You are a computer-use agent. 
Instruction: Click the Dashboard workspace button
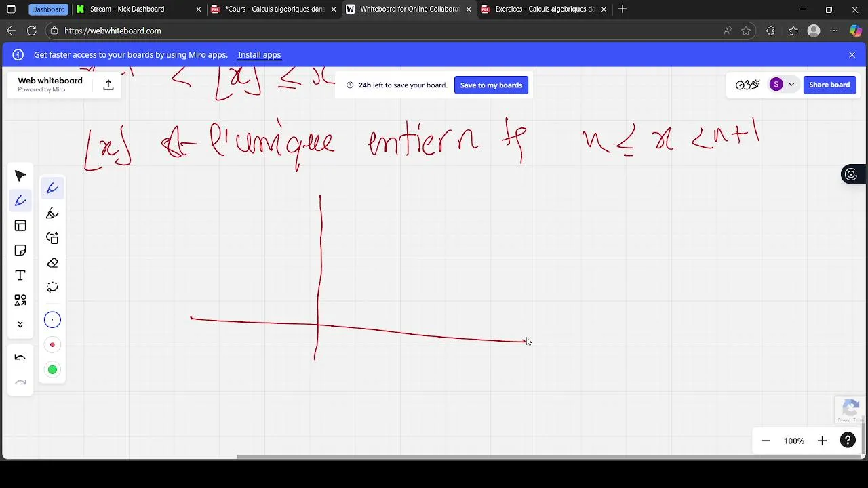tap(48, 9)
